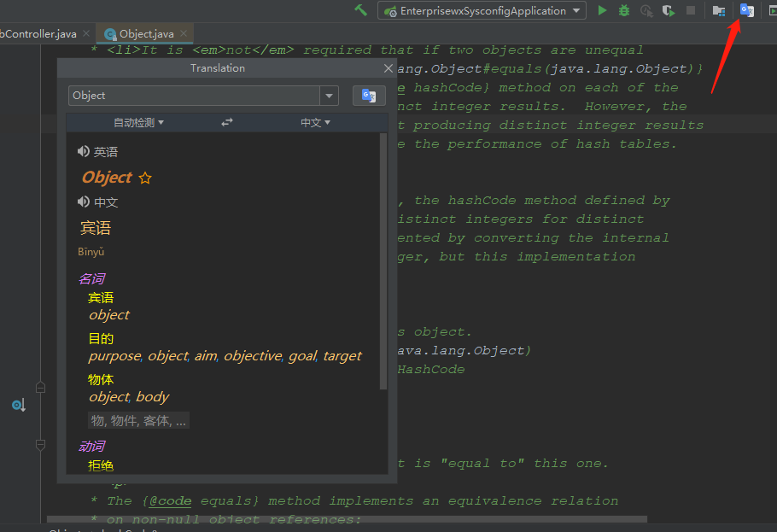Swap source and target languages
The width and height of the screenshot is (777, 532).
click(227, 122)
